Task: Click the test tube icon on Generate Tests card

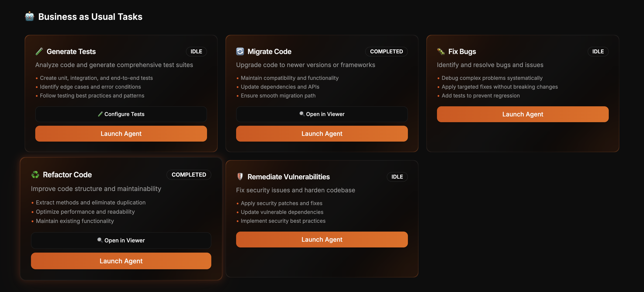Action: [x=39, y=51]
